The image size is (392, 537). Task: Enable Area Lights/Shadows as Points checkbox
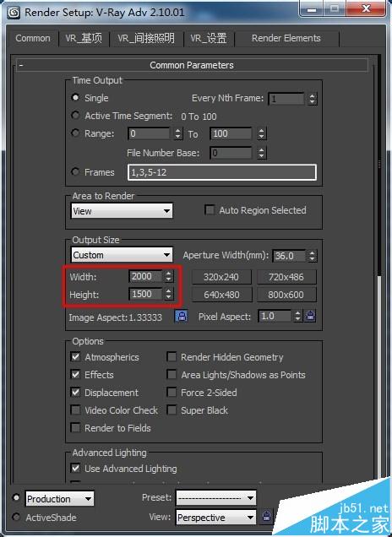(171, 374)
